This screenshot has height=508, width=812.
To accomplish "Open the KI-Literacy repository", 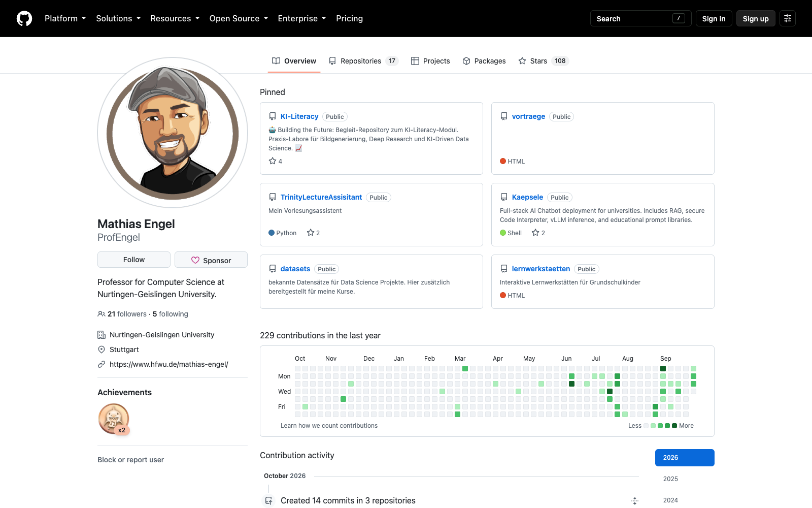I will (x=299, y=116).
